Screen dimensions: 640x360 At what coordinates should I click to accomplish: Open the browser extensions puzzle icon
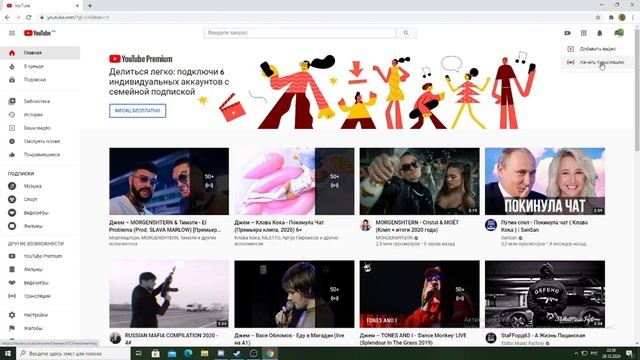point(611,18)
